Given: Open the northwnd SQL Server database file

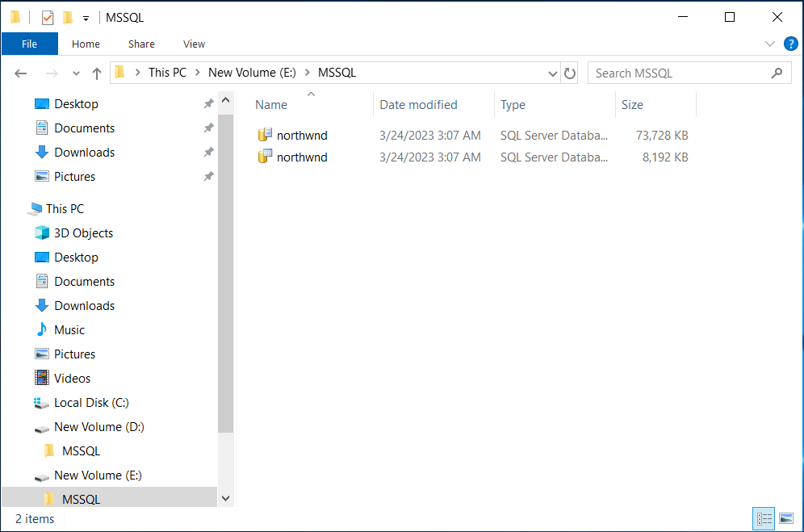Looking at the screenshot, I should coord(299,135).
